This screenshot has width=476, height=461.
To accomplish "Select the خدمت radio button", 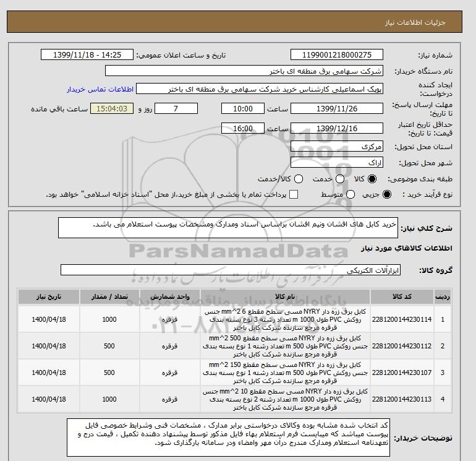I will [x=340, y=179].
